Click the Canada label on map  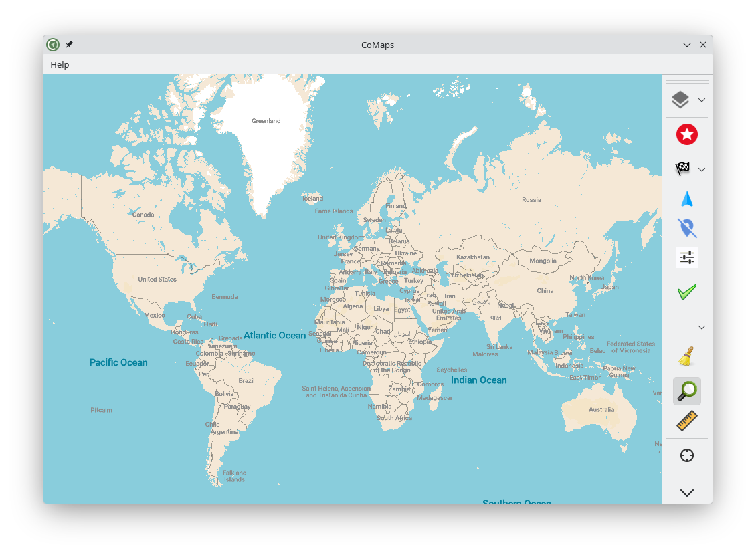pos(143,215)
